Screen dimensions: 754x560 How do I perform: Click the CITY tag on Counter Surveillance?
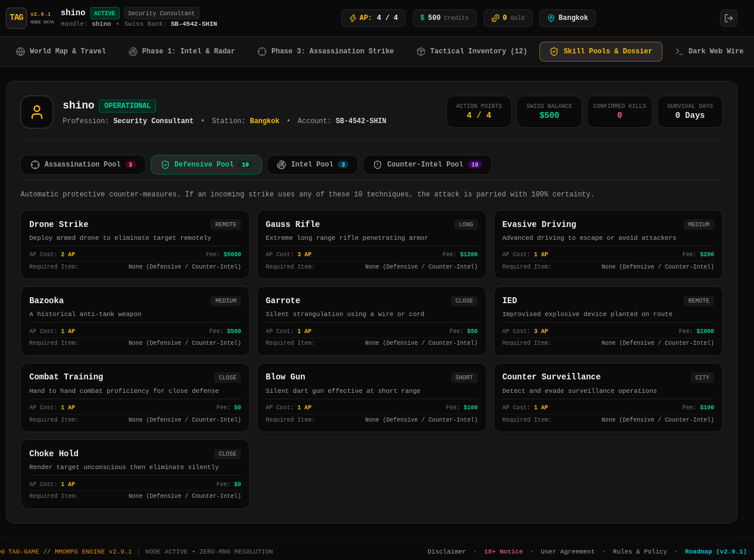(x=702, y=378)
